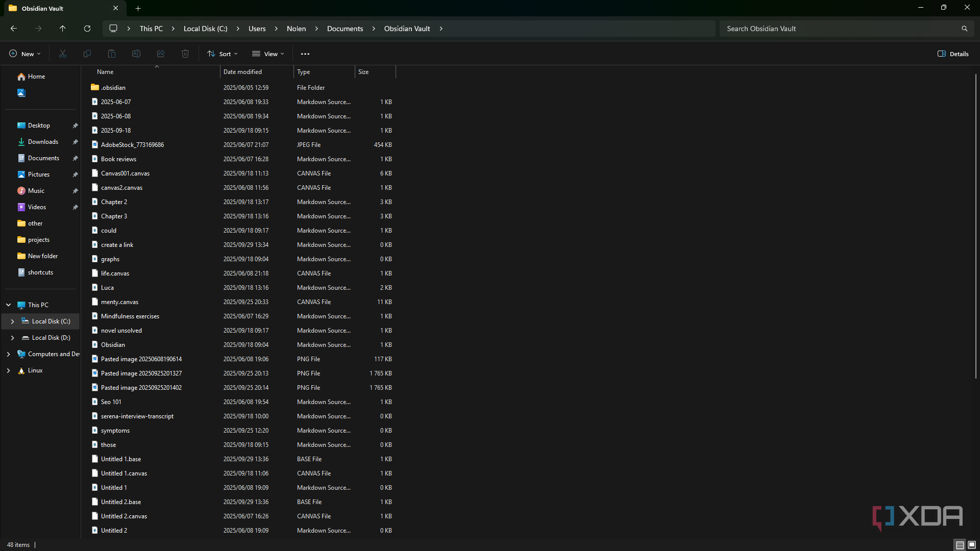Select serena-interview-transcript file
The width and height of the screenshot is (980, 551).
[137, 416]
